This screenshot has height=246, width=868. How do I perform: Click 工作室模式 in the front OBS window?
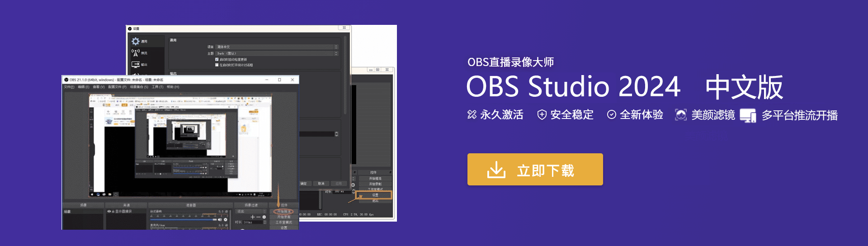pos(283,222)
